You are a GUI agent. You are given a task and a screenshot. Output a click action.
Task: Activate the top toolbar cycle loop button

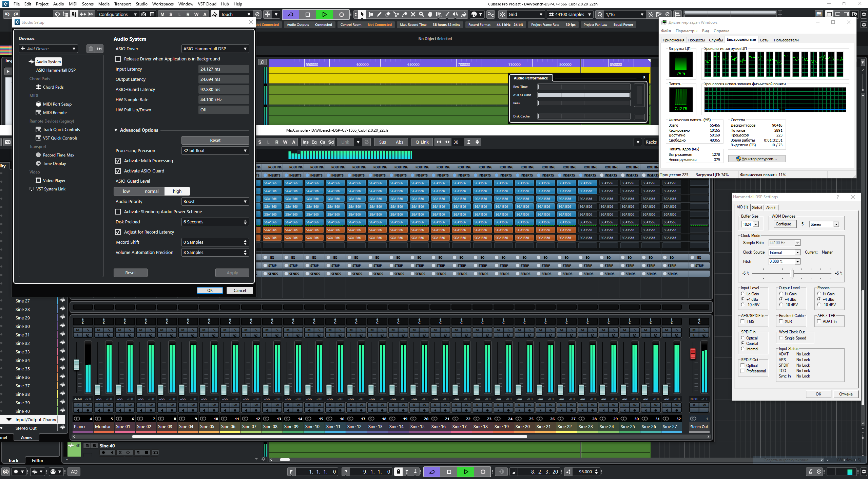291,14
